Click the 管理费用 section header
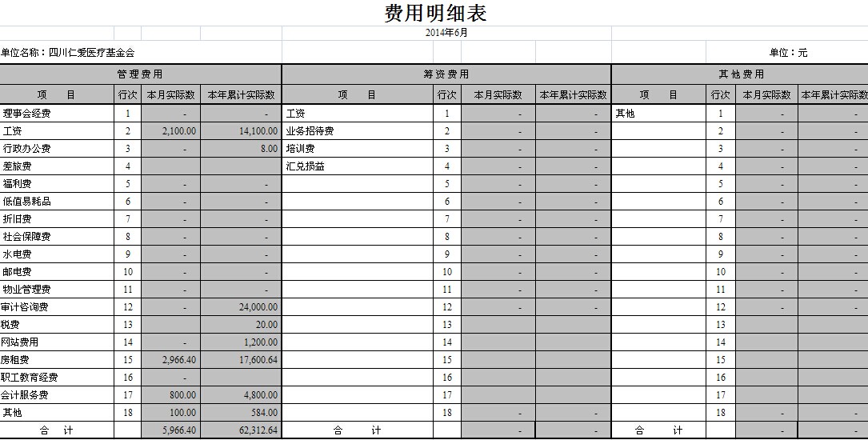 (140, 74)
